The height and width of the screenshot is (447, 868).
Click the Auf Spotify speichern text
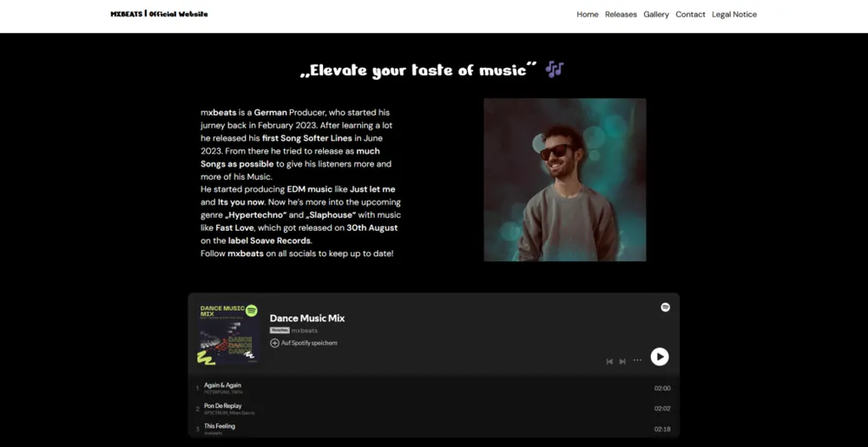click(x=309, y=343)
